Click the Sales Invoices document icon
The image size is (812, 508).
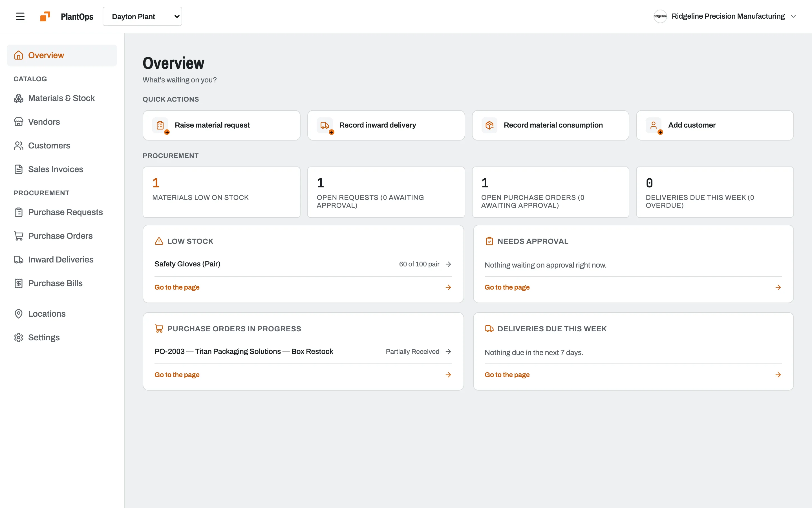click(x=18, y=169)
